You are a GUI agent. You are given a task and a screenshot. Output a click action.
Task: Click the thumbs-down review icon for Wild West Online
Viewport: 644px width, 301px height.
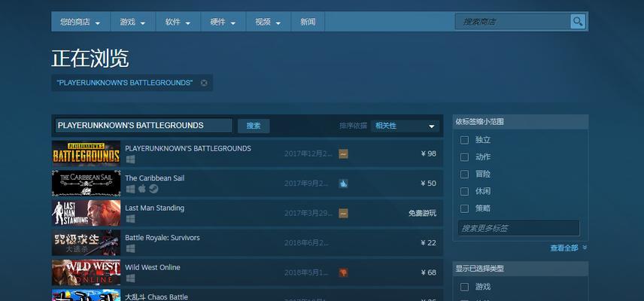pos(343,272)
